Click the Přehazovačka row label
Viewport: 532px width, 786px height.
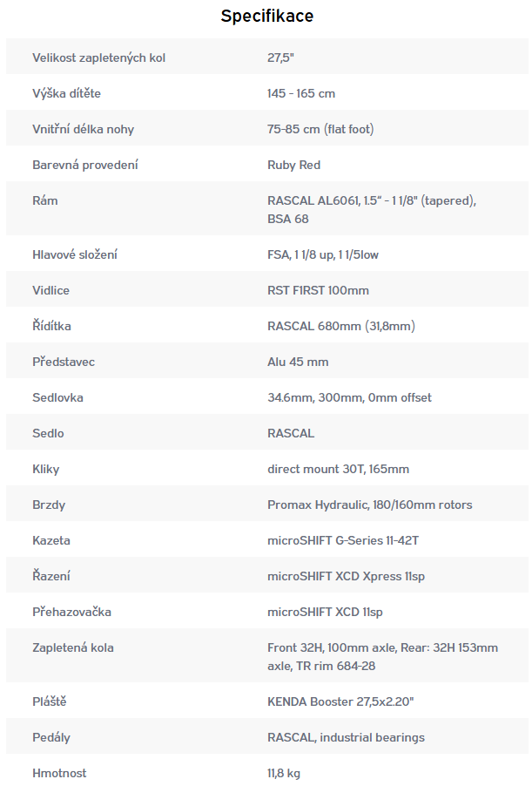click(71, 612)
